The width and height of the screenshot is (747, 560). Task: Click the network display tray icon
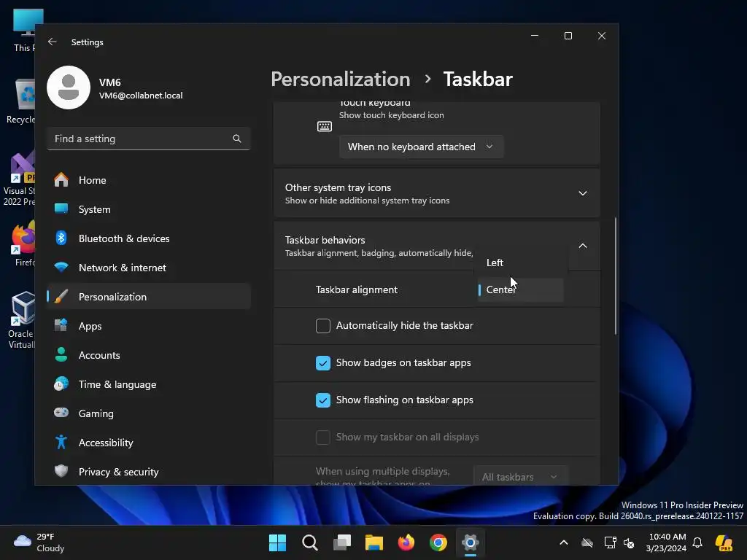[x=610, y=542]
